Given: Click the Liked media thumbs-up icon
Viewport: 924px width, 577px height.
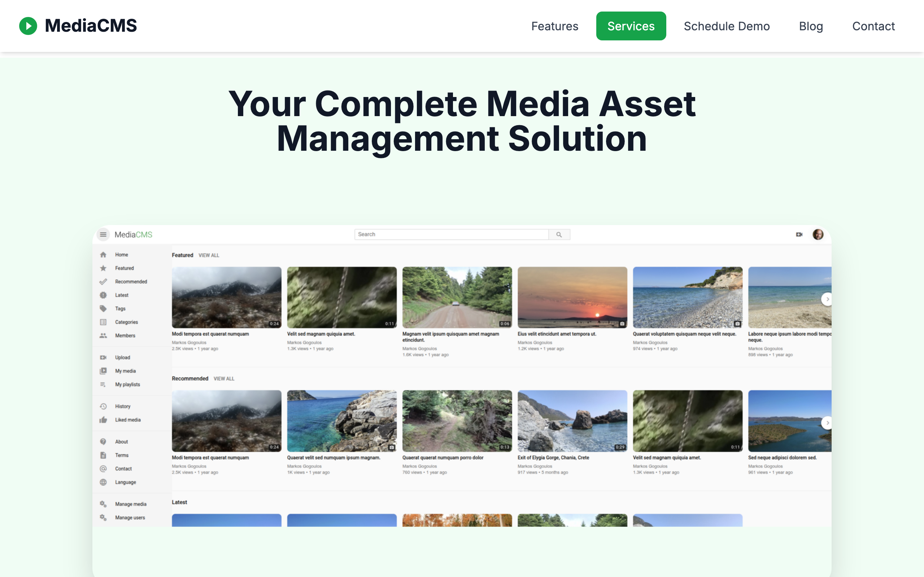Looking at the screenshot, I should tap(103, 420).
